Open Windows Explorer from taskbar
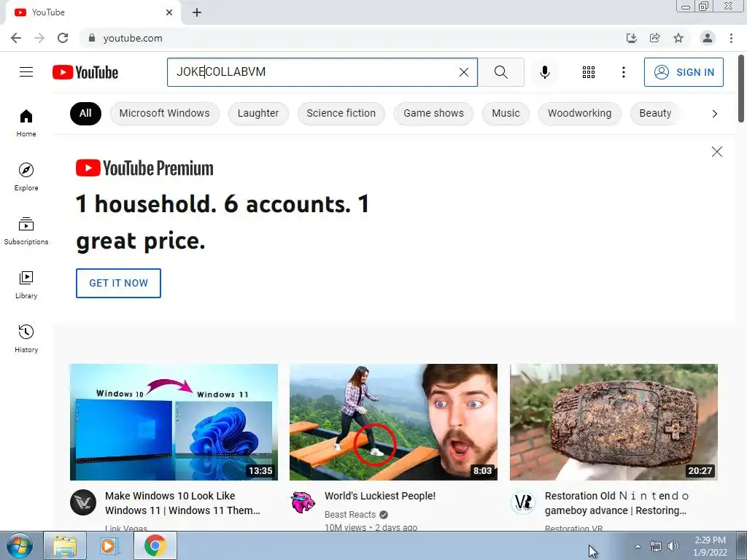This screenshot has height=560, width=747. point(65,545)
